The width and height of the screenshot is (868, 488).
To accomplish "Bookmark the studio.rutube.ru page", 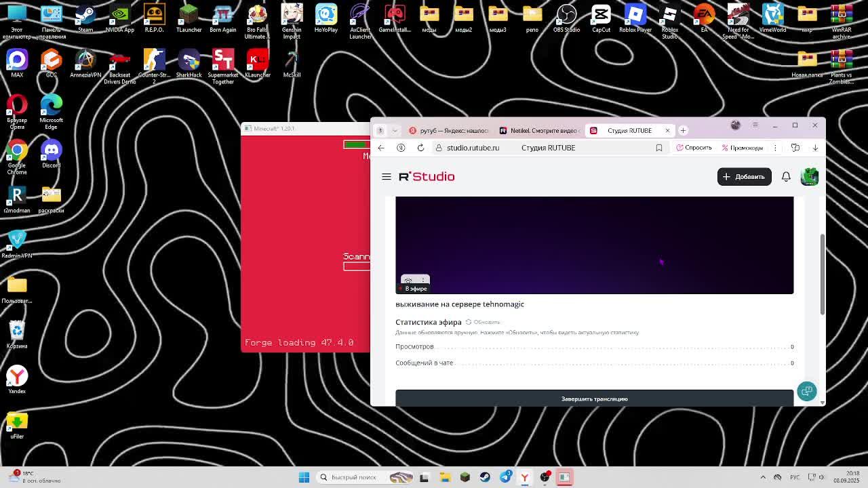I will pos(658,148).
